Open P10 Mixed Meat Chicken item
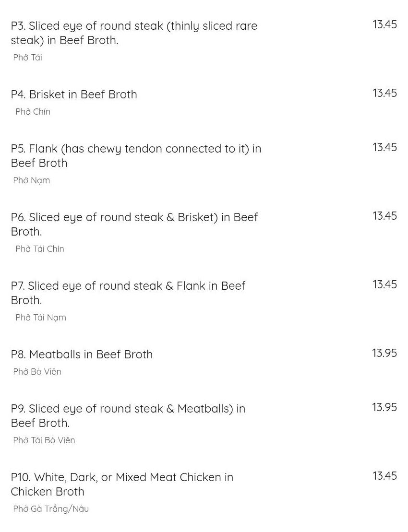The width and height of the screenshot is (408, 532). click(x=122, y=484)
